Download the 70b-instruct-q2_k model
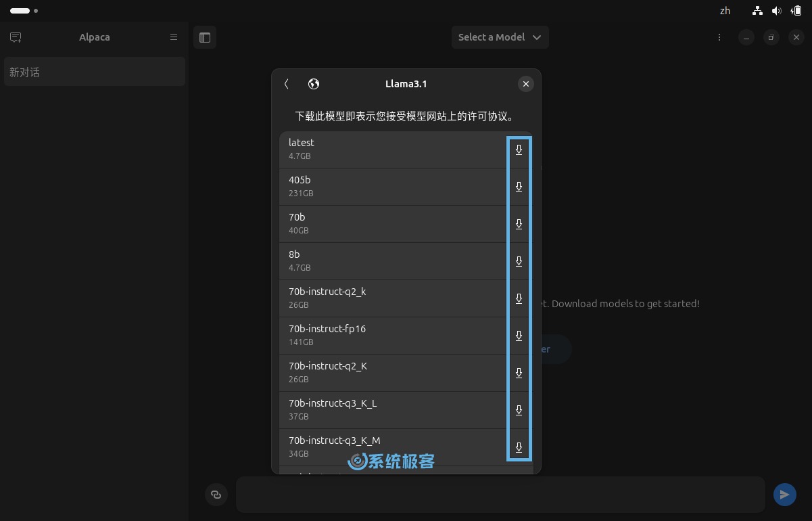 point(519,298)
